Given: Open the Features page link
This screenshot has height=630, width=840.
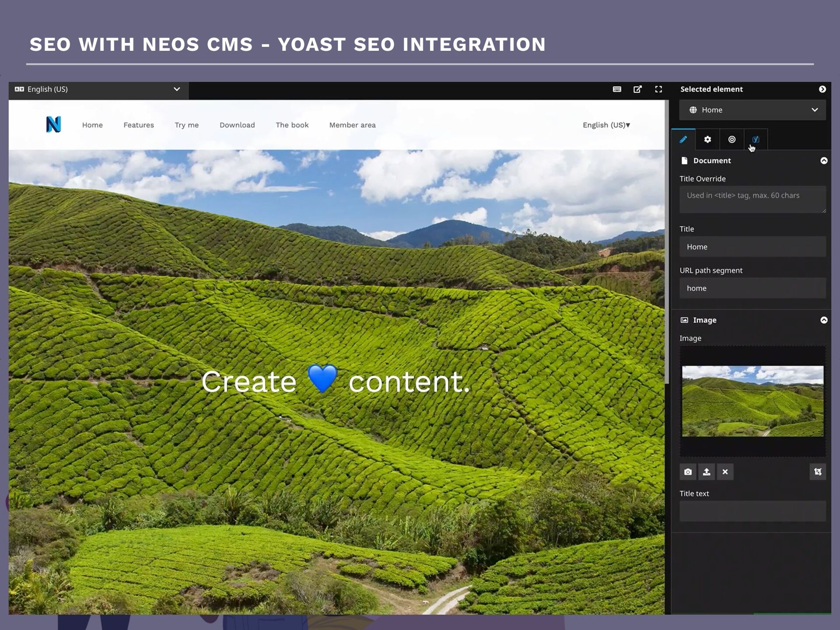Looking at the screenshot, I should pyautogui.click(x=139, y=125).
